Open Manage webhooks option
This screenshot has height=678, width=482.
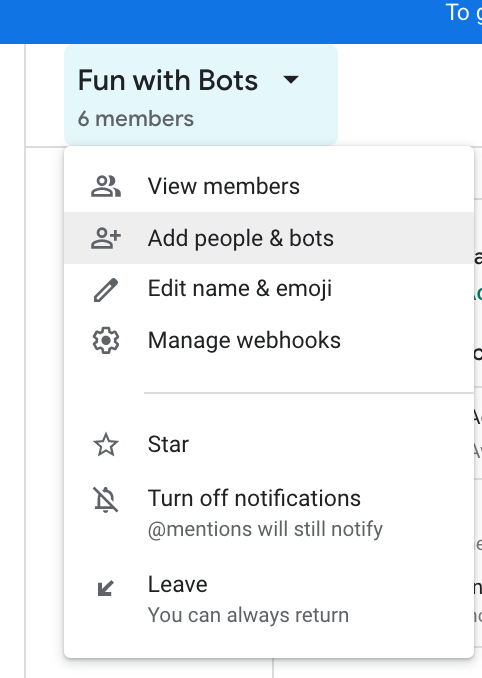(x=269, y=340)
